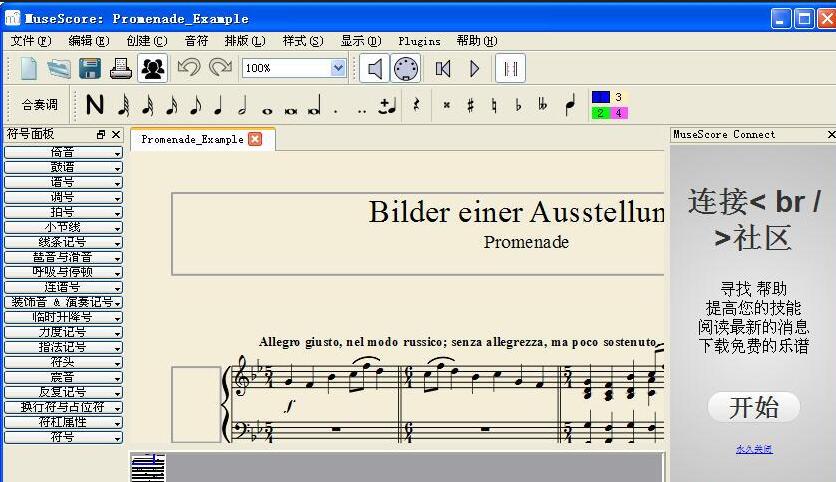Expand the 调号 palette
The image size is (836, 482).
[x=63, y=197]
